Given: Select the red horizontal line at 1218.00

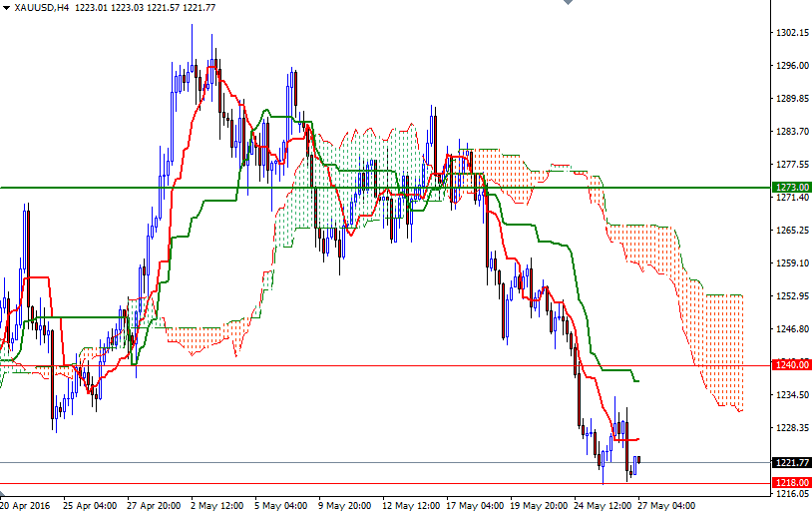Looking at the screenshot, I should pyautogui.click(x=386, y=483).
